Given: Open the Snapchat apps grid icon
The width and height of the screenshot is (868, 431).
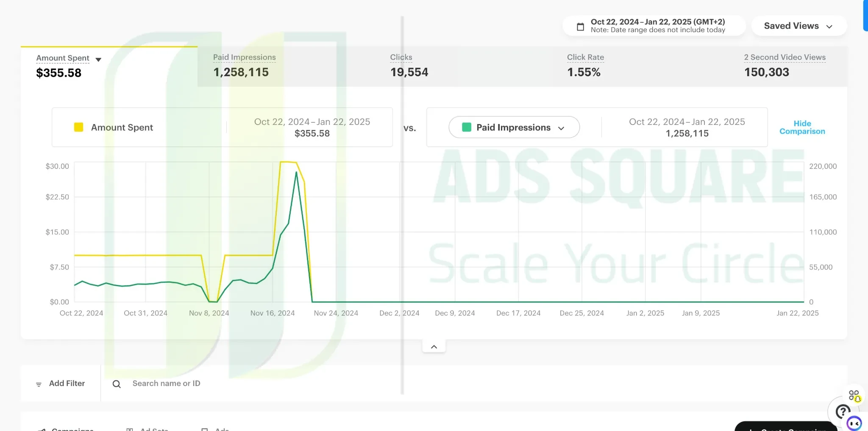Looking at the screenshot, I should 854,395.
